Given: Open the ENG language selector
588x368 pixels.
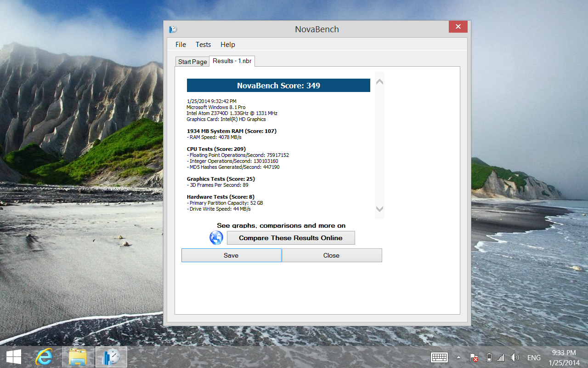Looking at the screenshot, I should tap(534, 357).
